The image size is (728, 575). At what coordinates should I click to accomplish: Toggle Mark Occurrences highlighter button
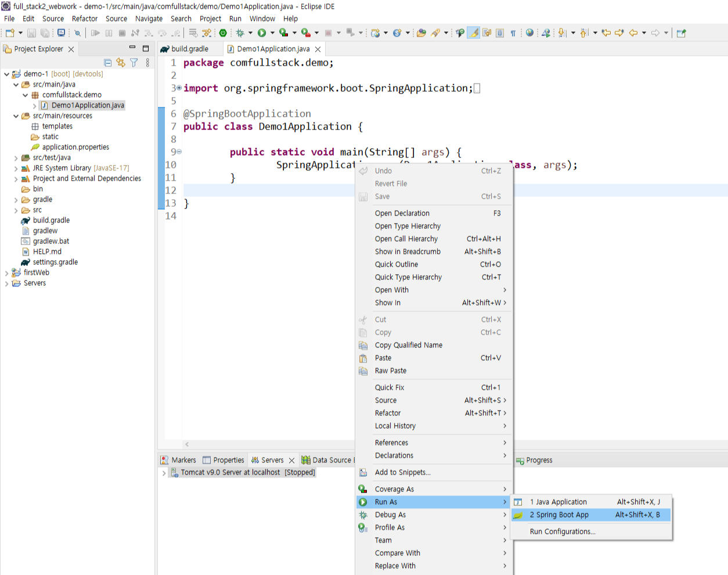click(474, 33)
